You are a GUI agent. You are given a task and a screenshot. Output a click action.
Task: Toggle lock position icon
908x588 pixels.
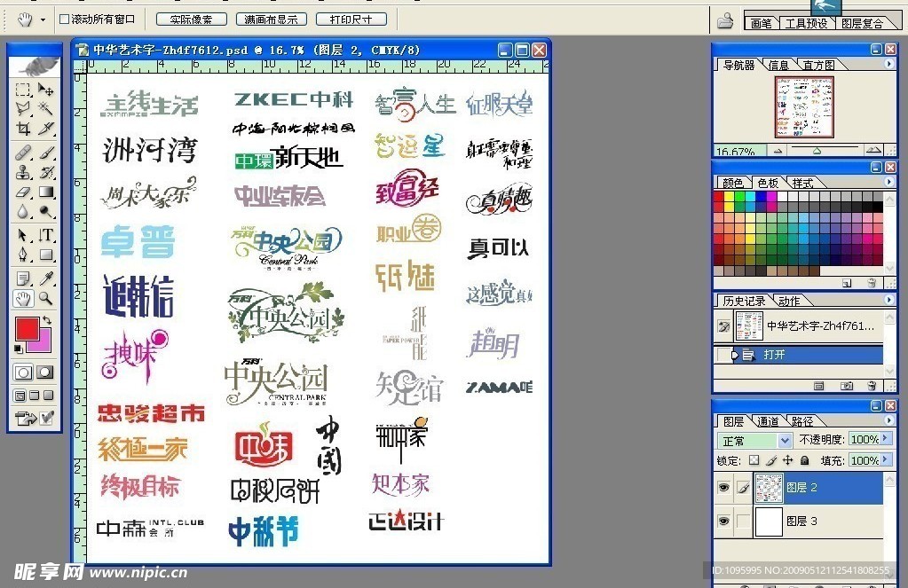click(787, 460)
